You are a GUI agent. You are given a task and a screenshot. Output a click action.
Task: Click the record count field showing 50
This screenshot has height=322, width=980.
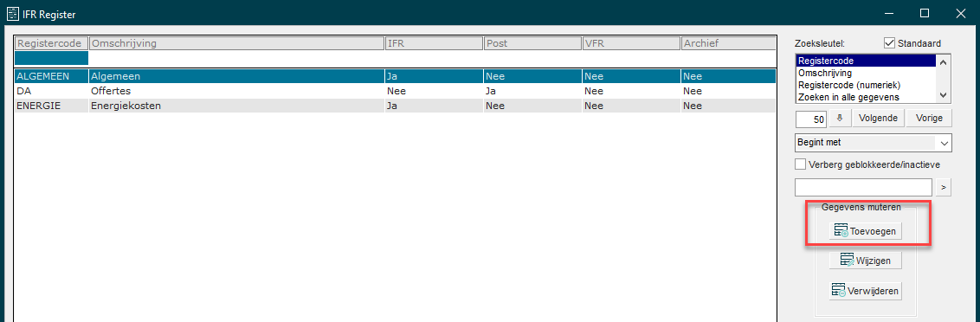coord(811,119)
